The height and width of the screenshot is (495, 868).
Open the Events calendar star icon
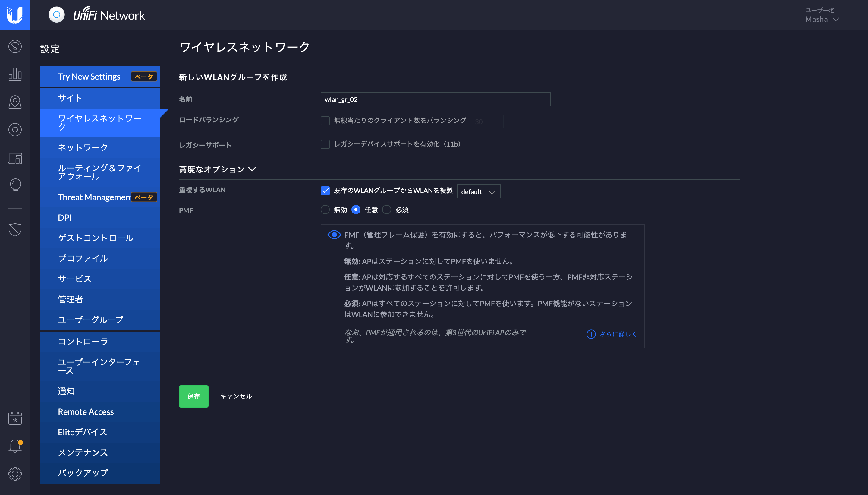(x=15, y=418)
